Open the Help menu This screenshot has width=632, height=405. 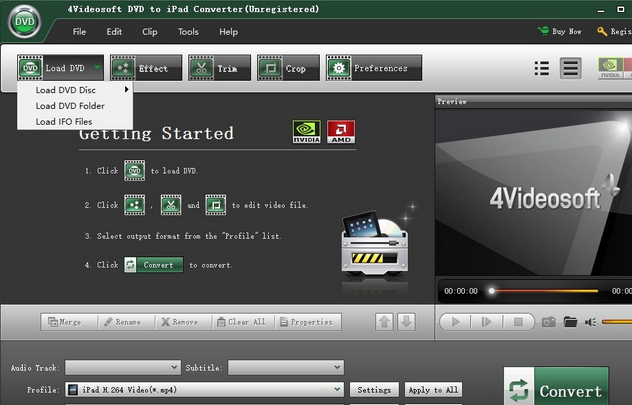(x=229, y=32)
